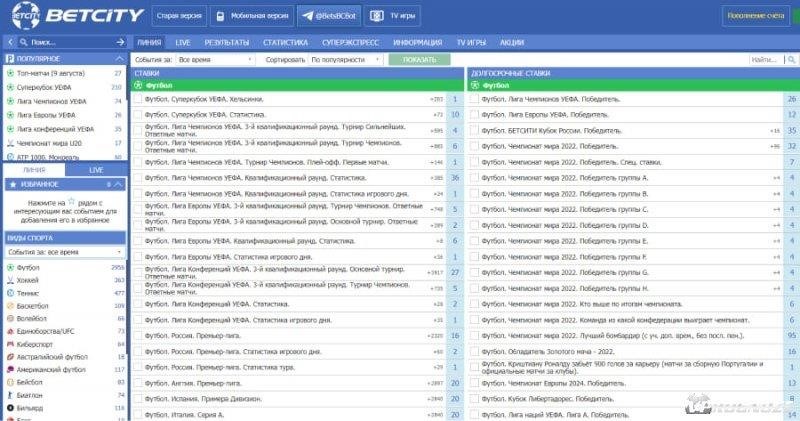This screenshot has height=421, width=800.
Task: Select checkbox for Испания. Примера Дивизион
Action: tap(138, 399)
